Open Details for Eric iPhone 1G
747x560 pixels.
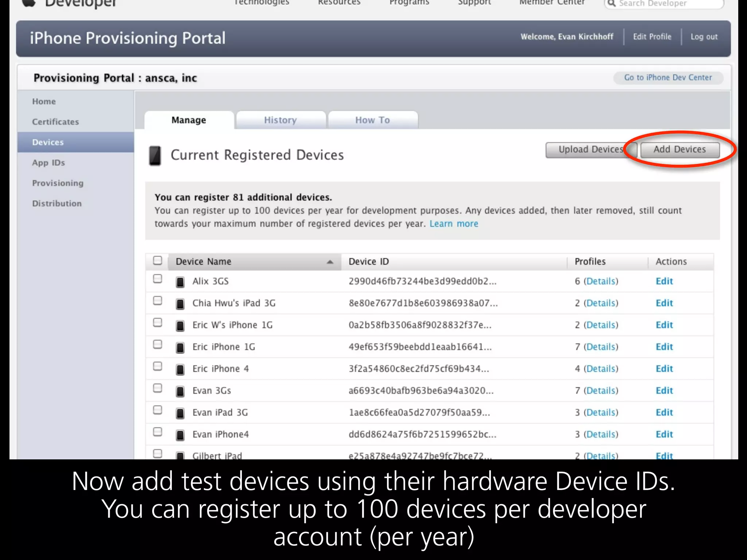point(601,347)
